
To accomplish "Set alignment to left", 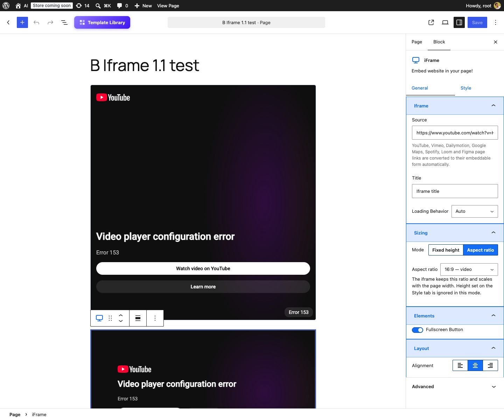I will pos(460,365).
